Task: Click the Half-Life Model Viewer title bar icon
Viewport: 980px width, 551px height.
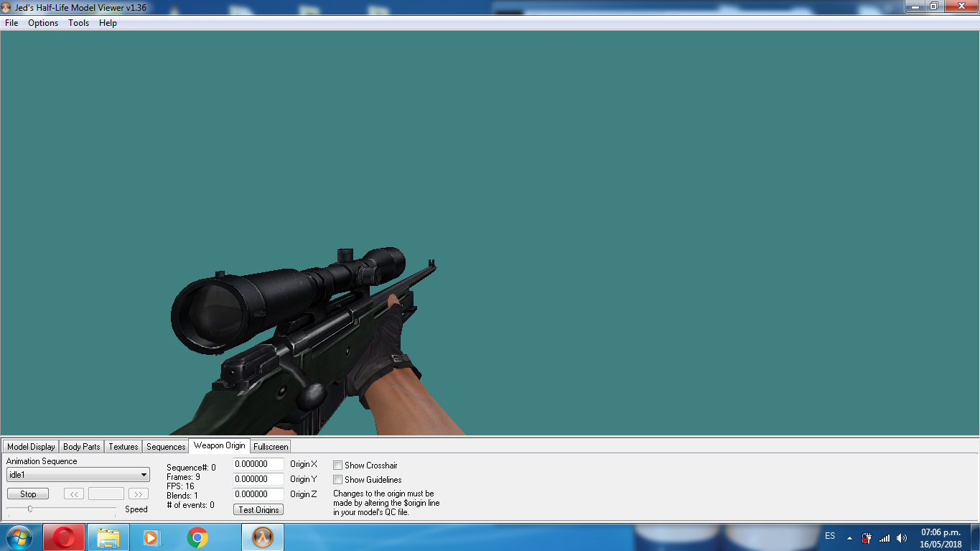Action: (6, 7)
